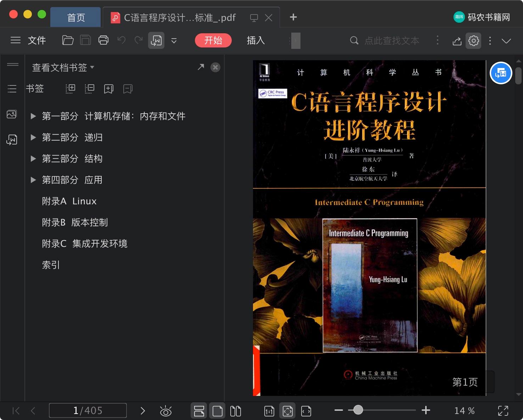Enable continuous scrolling view

point(199,411)
